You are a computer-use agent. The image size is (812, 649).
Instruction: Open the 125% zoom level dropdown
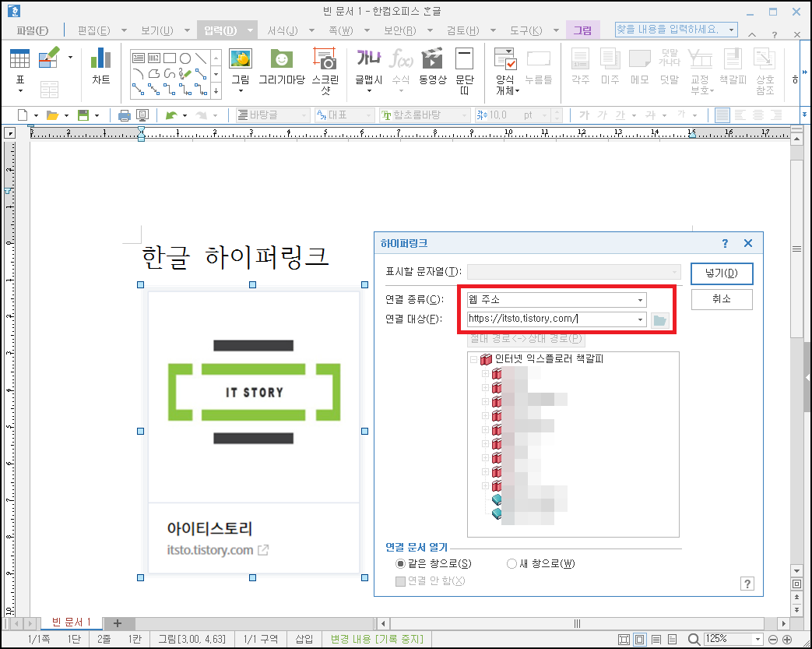pyautogui.click(x=758, y=639)
